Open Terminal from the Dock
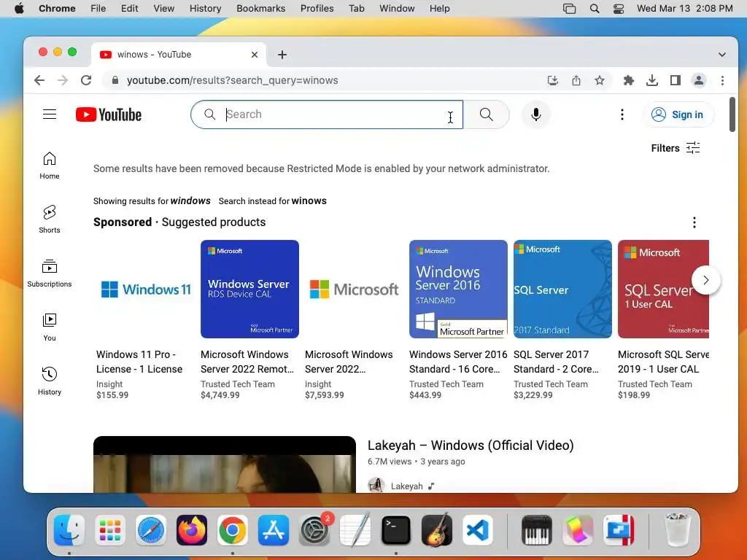This screenshot has height=560, width=747. 396,530
